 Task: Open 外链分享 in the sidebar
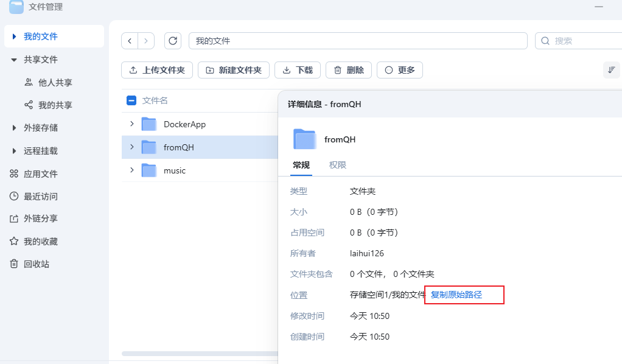tap(40, 219)
